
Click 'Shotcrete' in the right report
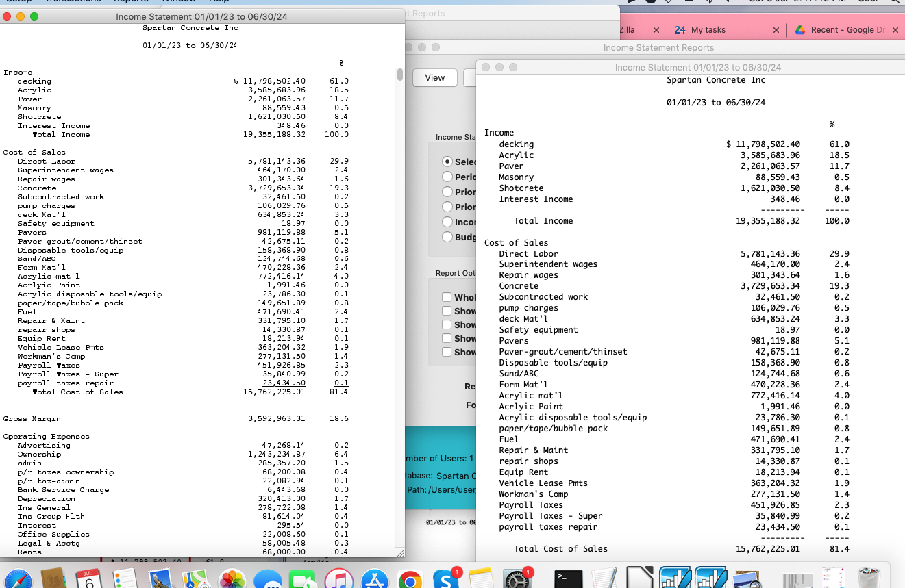click(x=521, y=188)
